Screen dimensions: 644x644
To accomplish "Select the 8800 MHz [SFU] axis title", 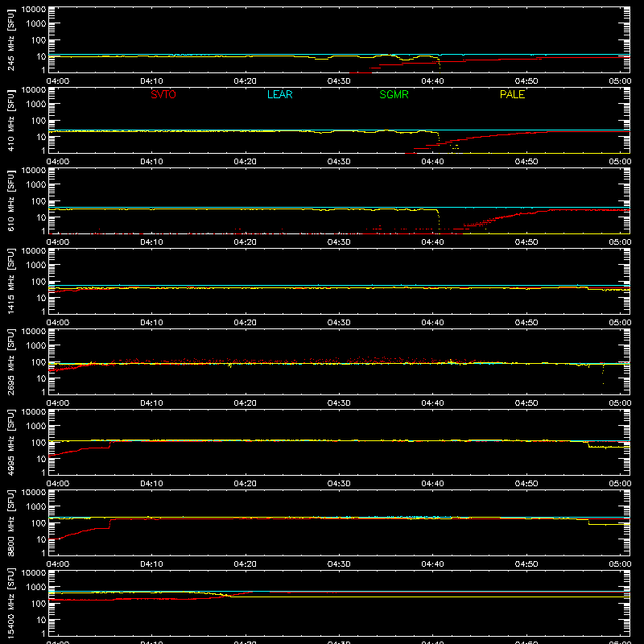I will tap(11, 522).
